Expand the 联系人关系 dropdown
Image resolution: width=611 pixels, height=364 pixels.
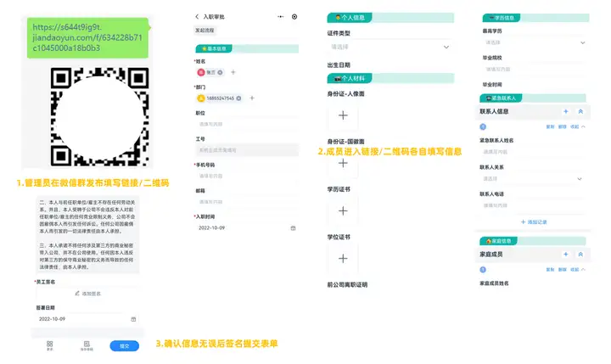pyautogui.click(x=532, y=179)
